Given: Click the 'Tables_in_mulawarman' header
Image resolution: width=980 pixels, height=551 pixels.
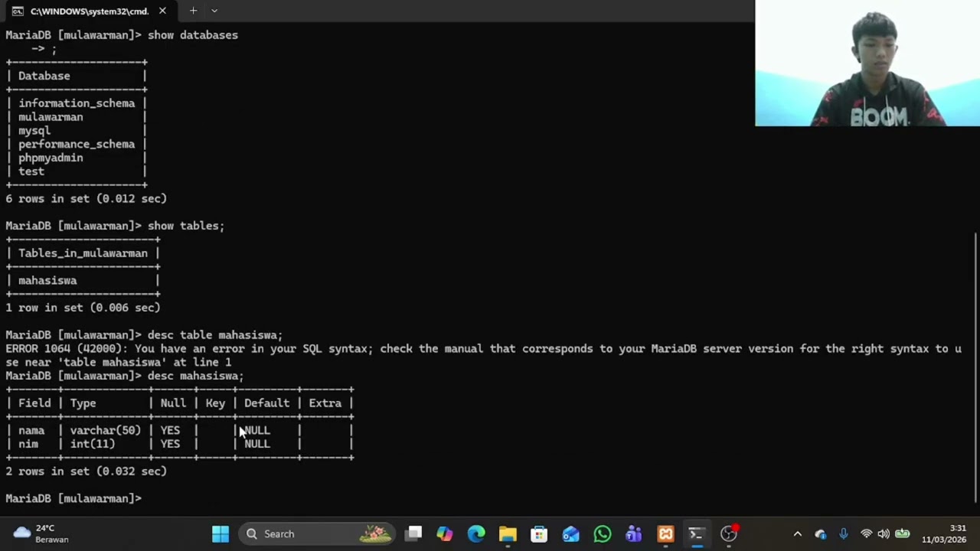Looking at the screenshot, I should (83, 253).
